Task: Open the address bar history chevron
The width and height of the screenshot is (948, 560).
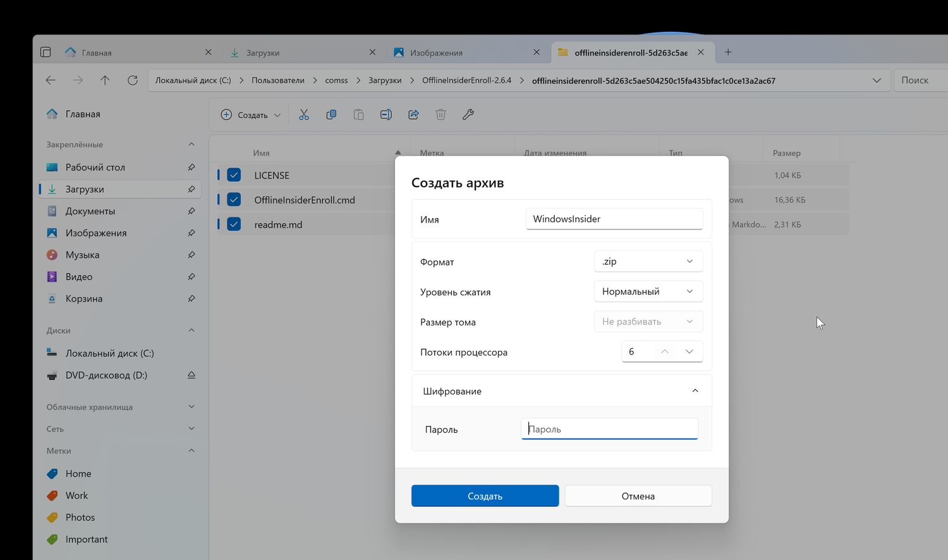Action: coord(877,80)
